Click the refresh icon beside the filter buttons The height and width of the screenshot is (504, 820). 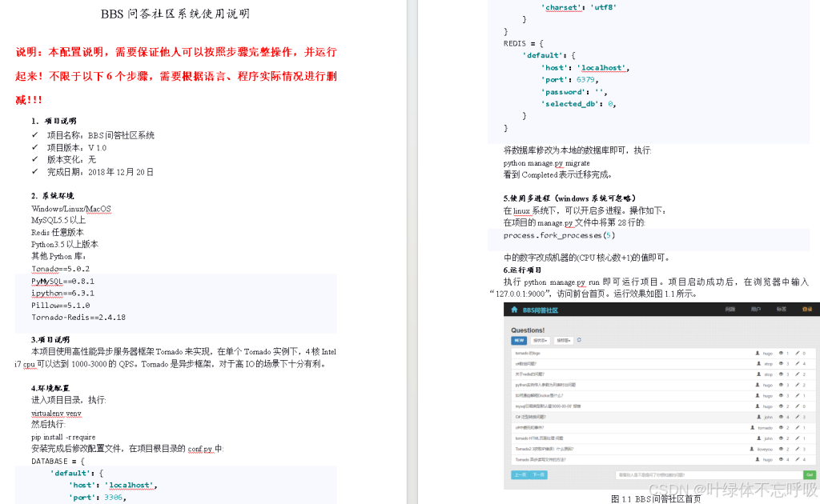pyautogui.click(x=579, y=340)
